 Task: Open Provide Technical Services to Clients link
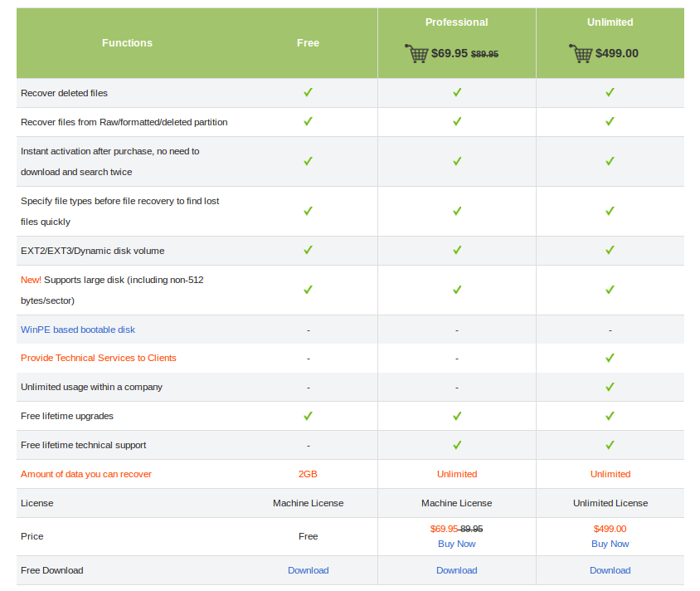point(99,358)
